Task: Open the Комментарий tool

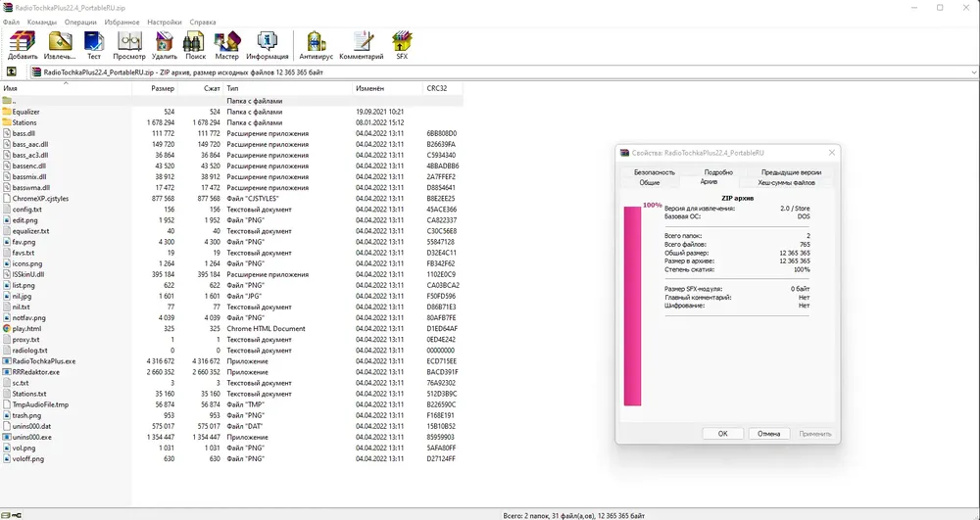Action: click(362, 45)
